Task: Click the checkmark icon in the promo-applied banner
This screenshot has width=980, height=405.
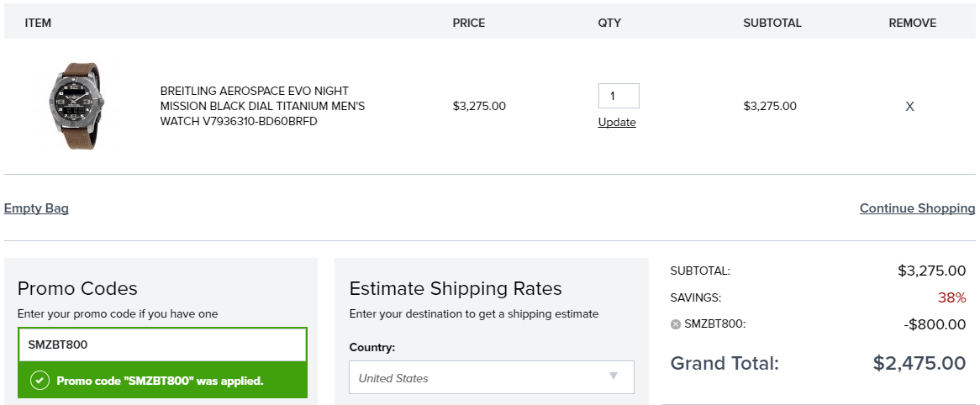Action: [x=40, y=381]
